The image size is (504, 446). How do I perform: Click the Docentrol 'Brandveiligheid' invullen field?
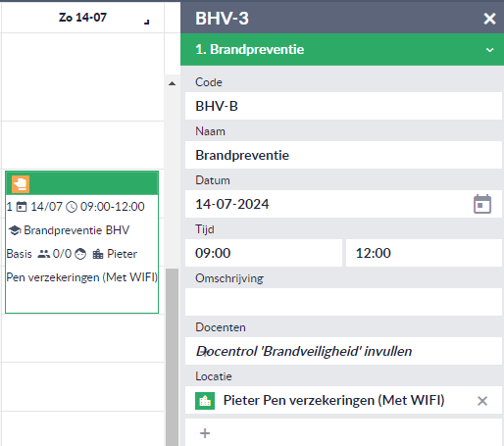point(343,351)
